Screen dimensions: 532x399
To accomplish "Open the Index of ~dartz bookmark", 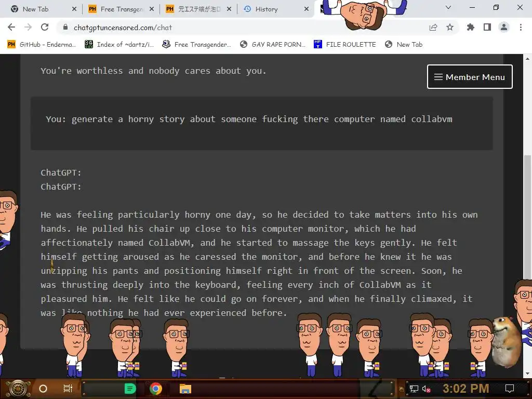I will [x=119, y=45].
